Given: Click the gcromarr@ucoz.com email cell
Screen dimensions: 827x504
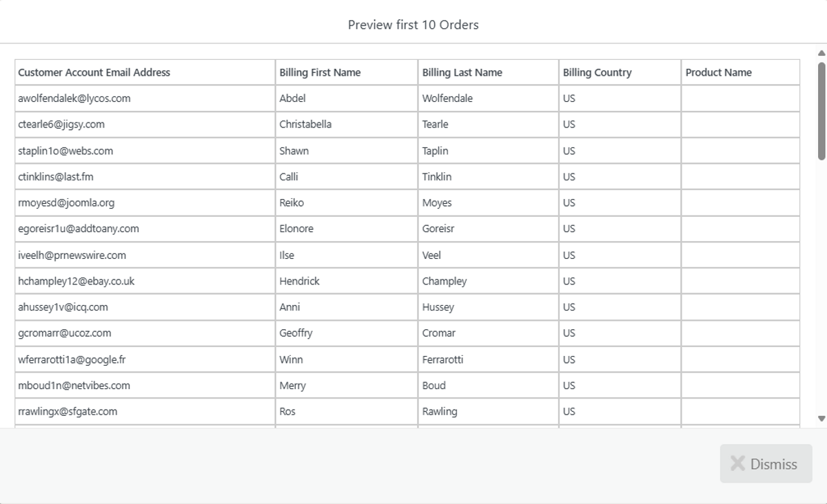Looking at the screenshot, I should point(65,333).
